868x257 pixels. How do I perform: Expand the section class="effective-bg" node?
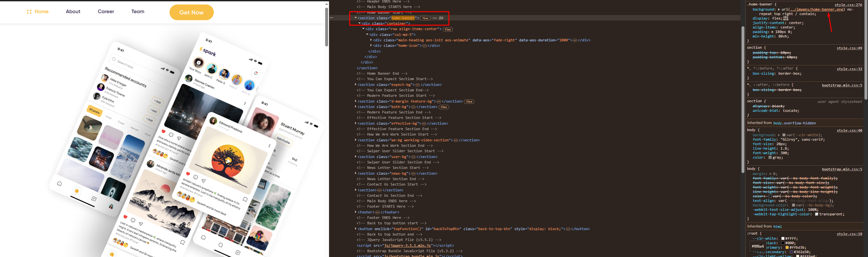(x=355, y=123)
